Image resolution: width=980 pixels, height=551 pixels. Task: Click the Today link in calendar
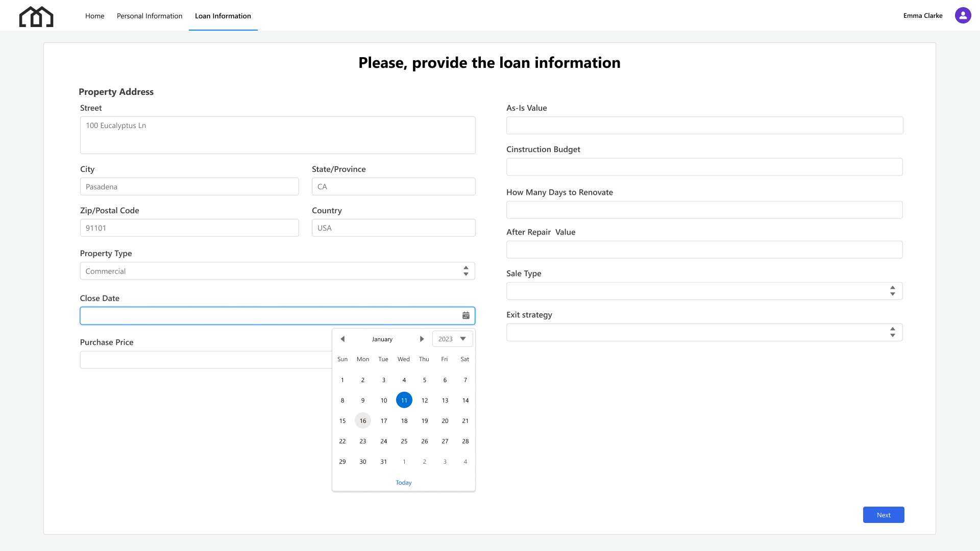click(x=404, y=483)
